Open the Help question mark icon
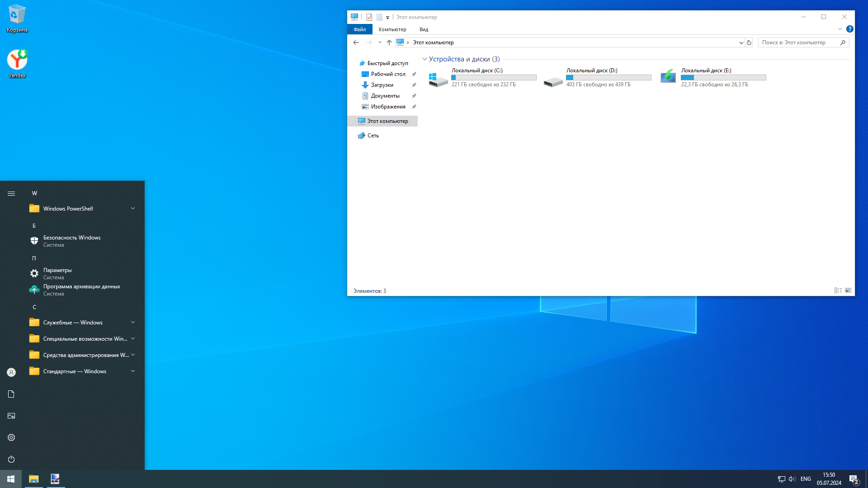Viewport: 868px width, 488px height. pyautogui.click(x=850, y=29)
